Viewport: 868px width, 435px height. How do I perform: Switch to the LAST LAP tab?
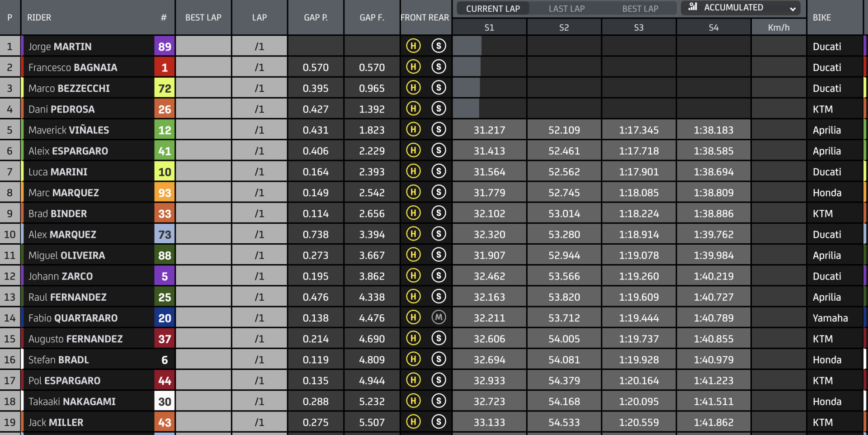point(566,9)
